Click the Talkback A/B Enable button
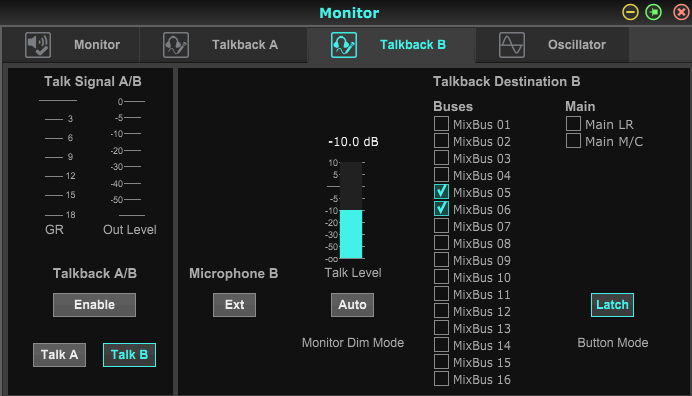 (x=94, y=305)
